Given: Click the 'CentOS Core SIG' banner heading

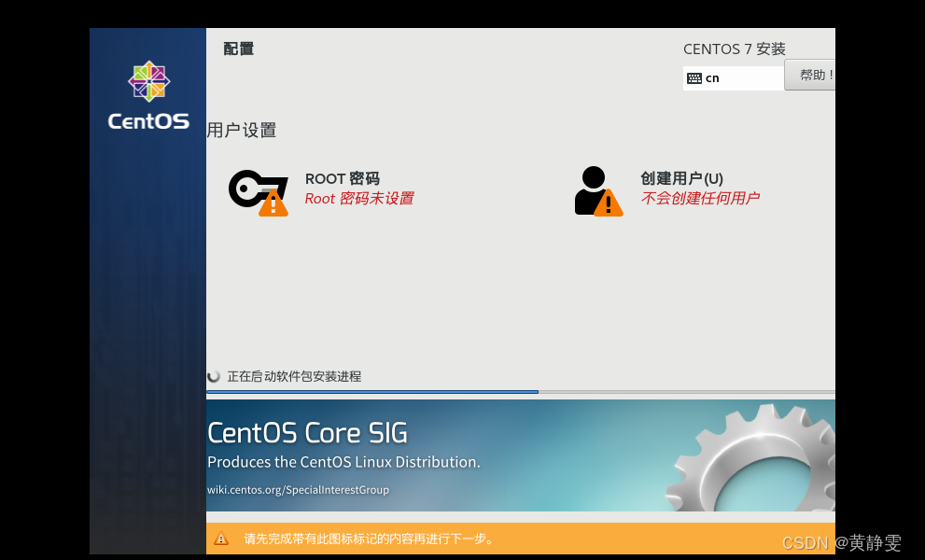Looking at the screenshot, I should 307,433.
